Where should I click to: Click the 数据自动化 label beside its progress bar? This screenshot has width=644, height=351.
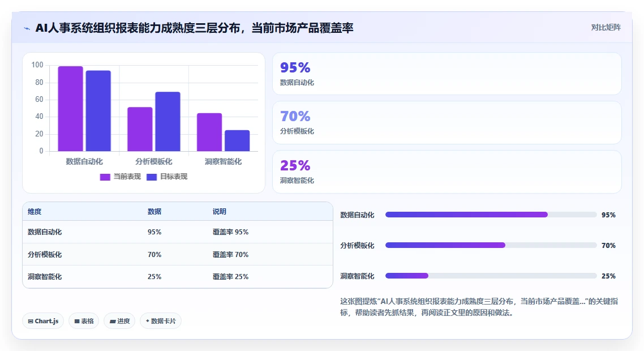(x=357, y=215)
